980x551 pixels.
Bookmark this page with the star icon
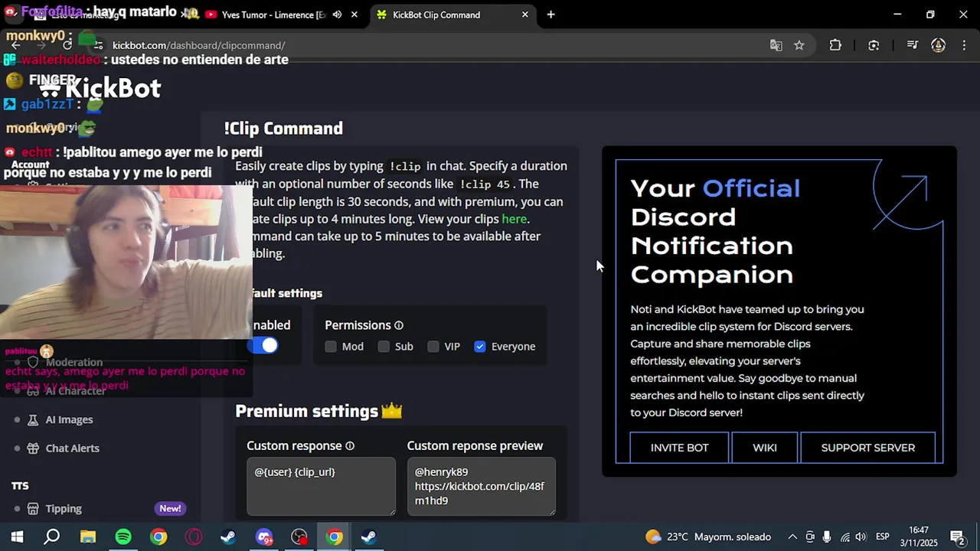799,45
